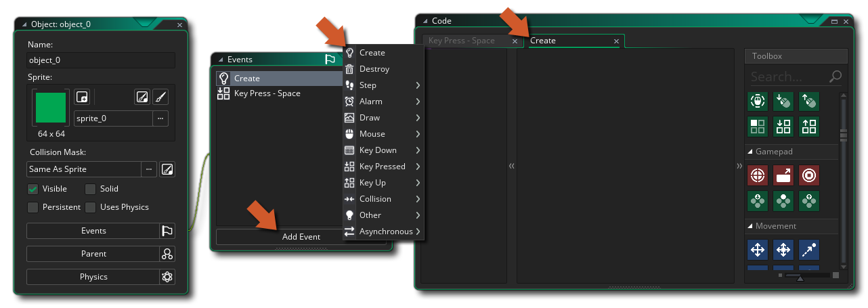Click the edit collision mask icon
Screen dimensions: 868x308
(167, 169)
